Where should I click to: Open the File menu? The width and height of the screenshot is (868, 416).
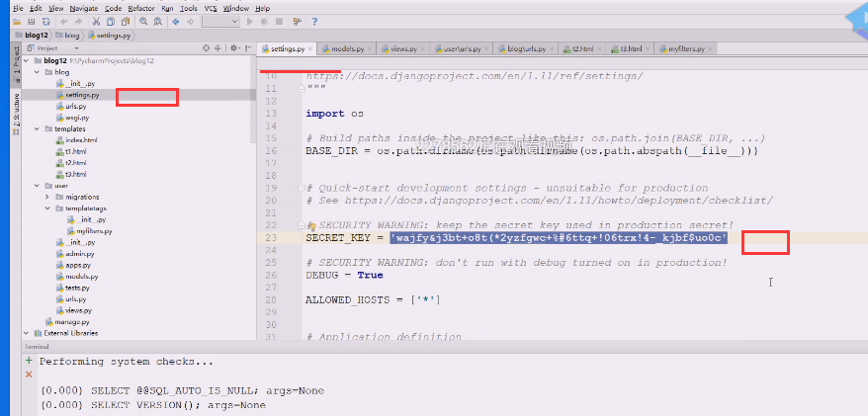[18, 8]
